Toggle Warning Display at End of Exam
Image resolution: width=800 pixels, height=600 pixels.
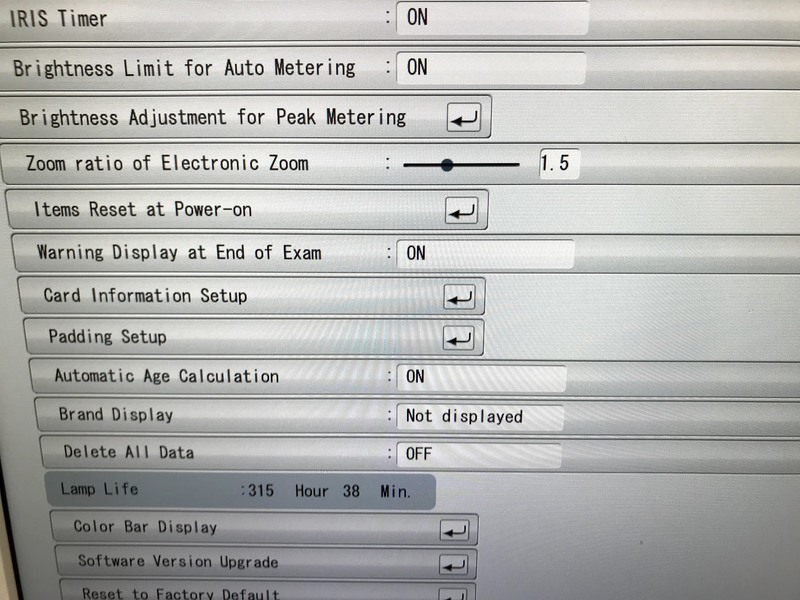tap(485, 254)
